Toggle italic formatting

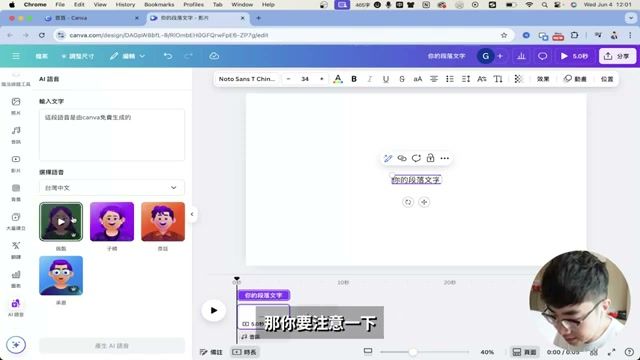point(370,79)
